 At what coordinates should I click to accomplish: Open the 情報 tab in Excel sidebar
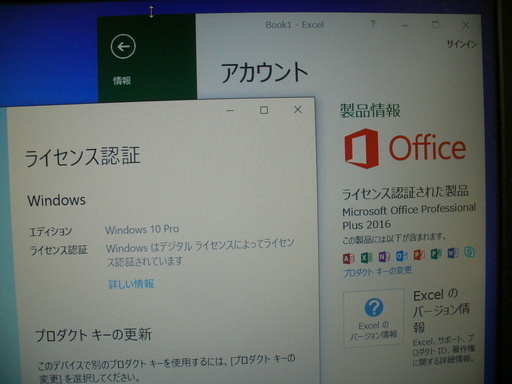click(x=122, y=80)
